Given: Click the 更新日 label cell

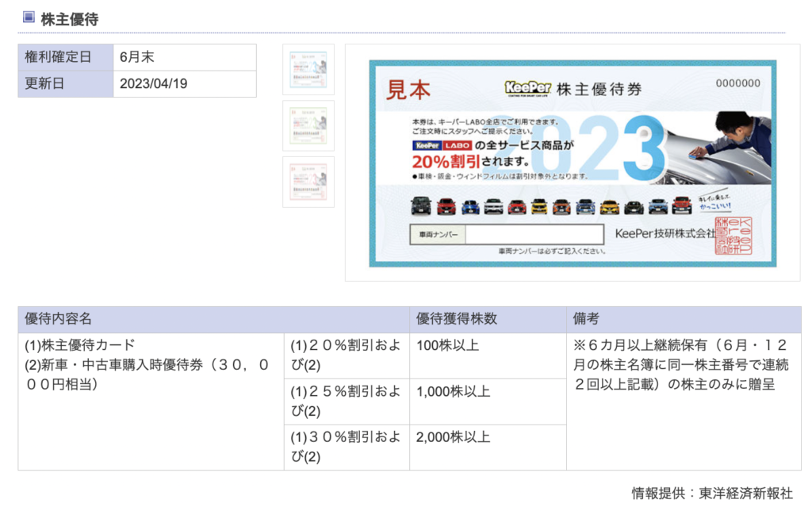Looking at the screenshot, I should [66, 84].
